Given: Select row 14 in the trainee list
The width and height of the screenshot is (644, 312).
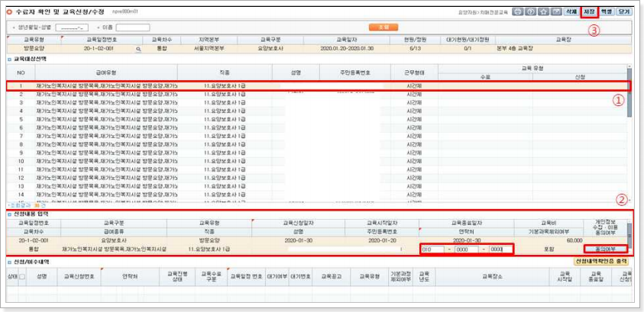Looking at the screenshot, I should click(317, 195).
